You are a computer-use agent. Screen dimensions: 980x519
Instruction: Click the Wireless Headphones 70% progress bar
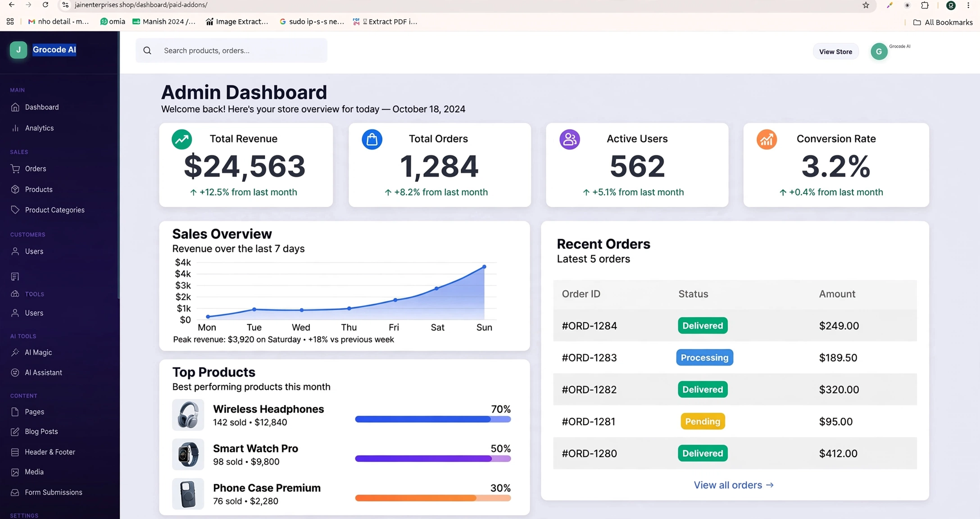pyautogui.click(x=433, y=419)
